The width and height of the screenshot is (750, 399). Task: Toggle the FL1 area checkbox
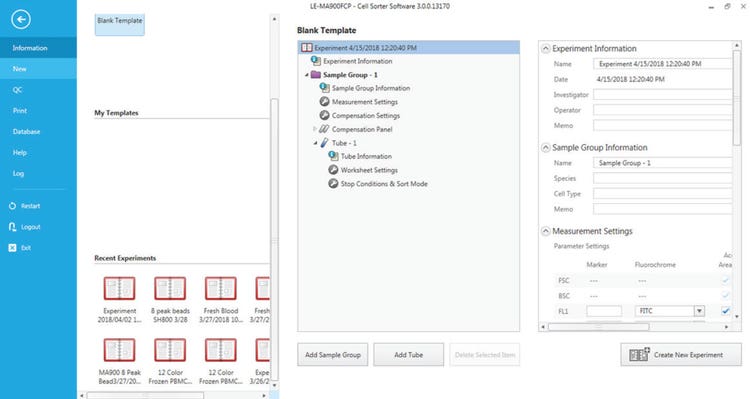coord(725,311)
